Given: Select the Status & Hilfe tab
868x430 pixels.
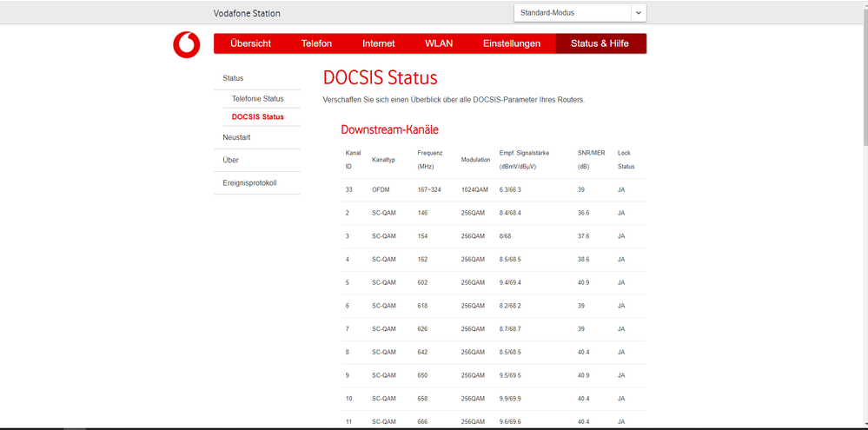Looking at the screenshot, I should point(600,43).
